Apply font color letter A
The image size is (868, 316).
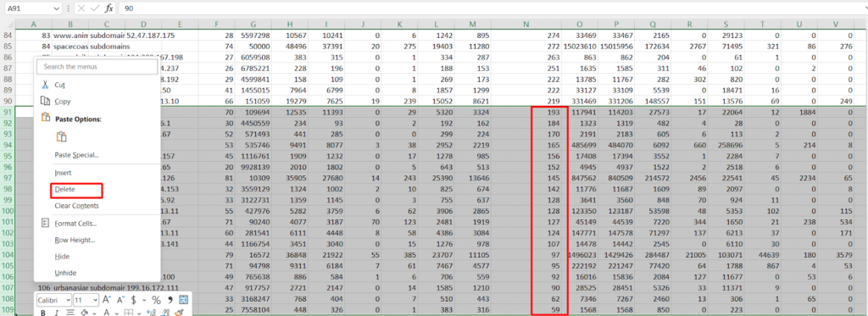pyautogui.click(x=107, y=313)
